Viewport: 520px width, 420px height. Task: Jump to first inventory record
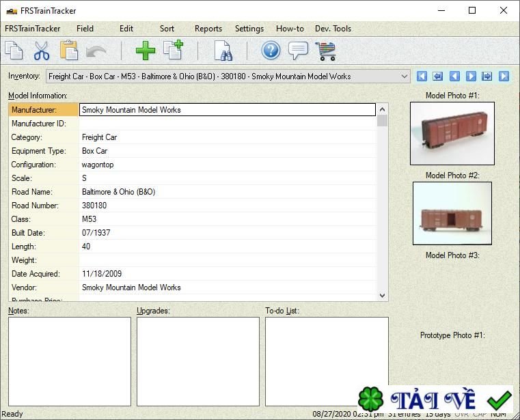point(422,76)
